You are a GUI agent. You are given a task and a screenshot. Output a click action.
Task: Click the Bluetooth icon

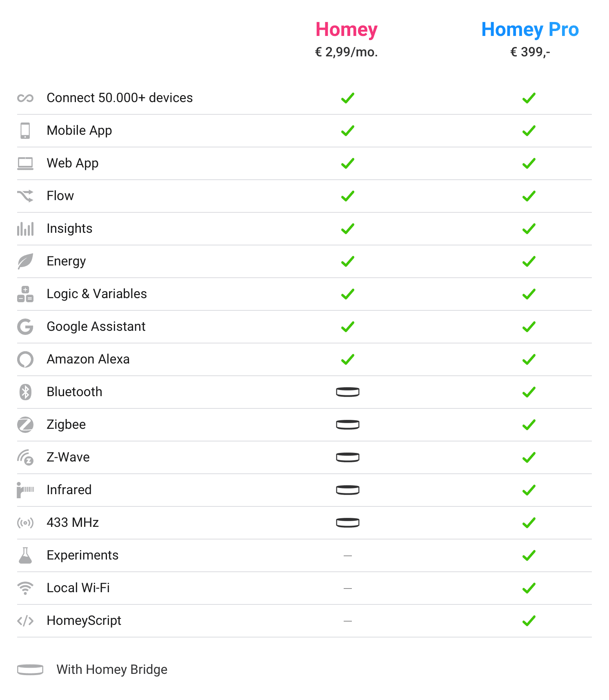pyautogui.click(x=25, y=392)
